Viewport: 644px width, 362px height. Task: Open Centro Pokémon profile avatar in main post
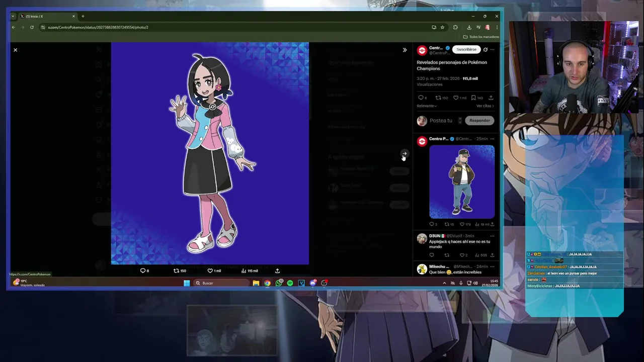coord(422,50)
